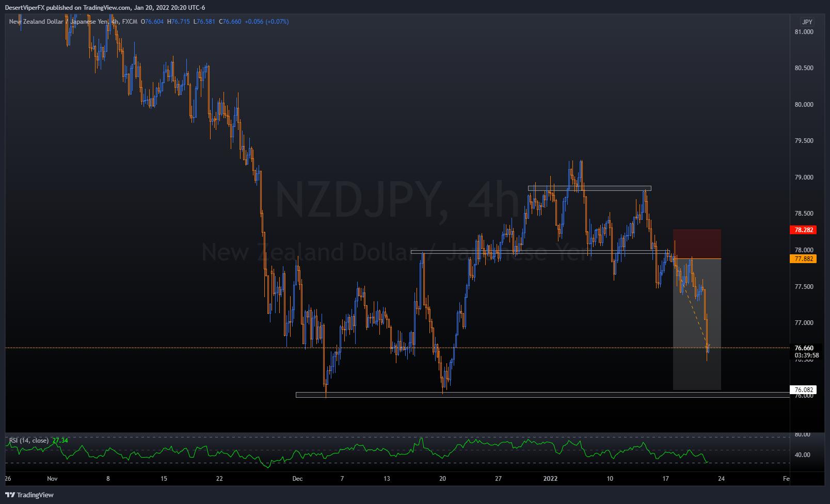Click the RSI (14, close) indicator label
Screen dimensions: 830x504
(29, 441)
